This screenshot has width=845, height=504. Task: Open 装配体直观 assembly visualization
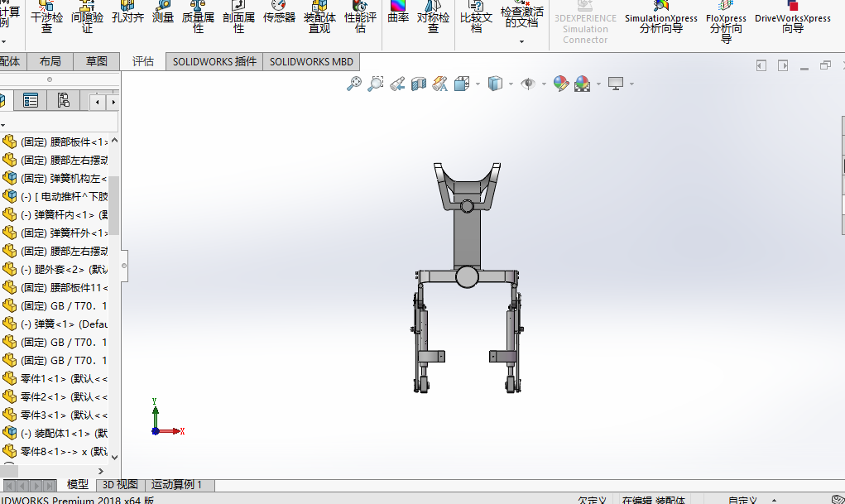pyautogui.click(x=319, y=17)
